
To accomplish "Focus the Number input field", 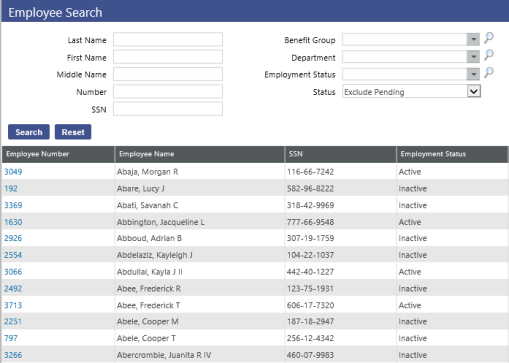I will tap(168, 92).
